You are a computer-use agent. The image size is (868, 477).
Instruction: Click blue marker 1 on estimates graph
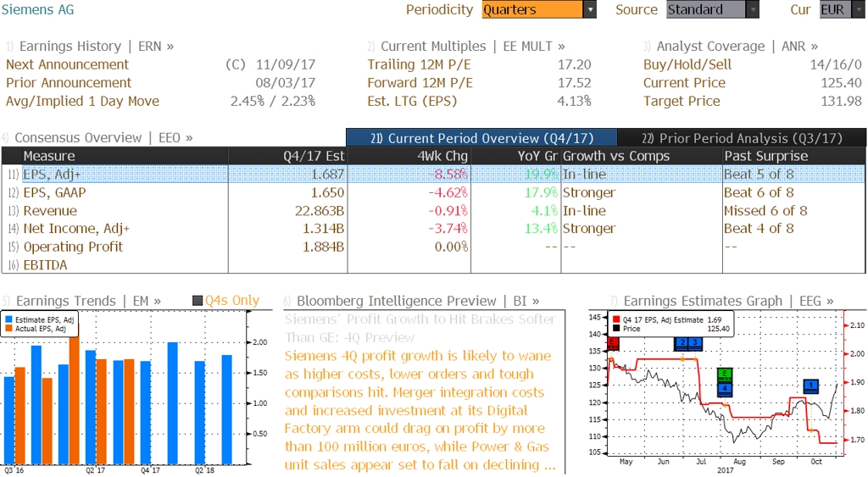pyautogui.click(x=811, y=385)
